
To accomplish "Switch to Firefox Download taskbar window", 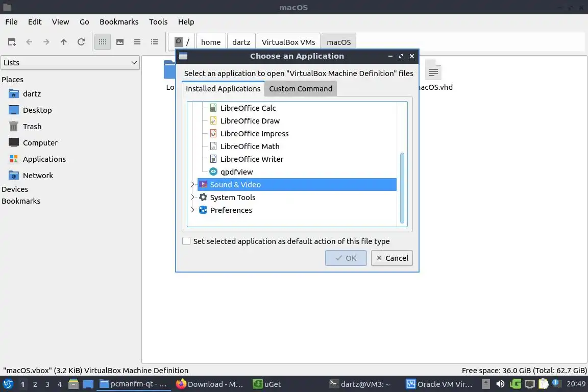I will point(210,384).
